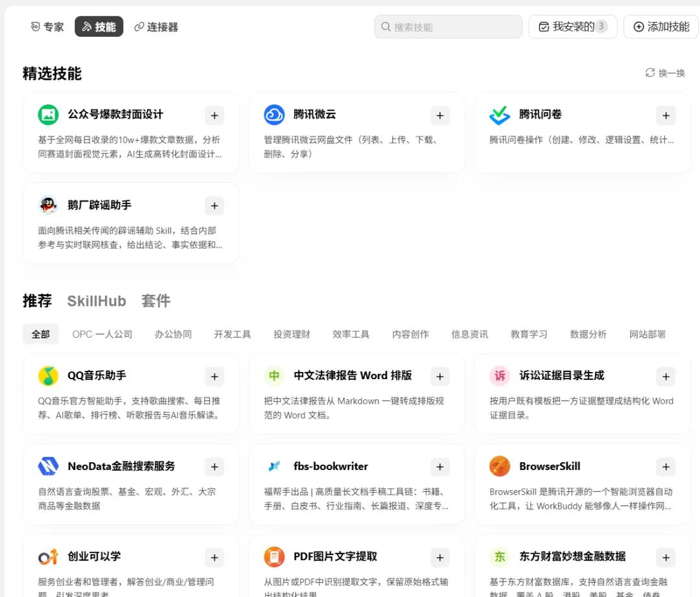The image size is (700, 597).
Task: Click the 中文法律报告 green 中 icon
Action: click(274, 376)
